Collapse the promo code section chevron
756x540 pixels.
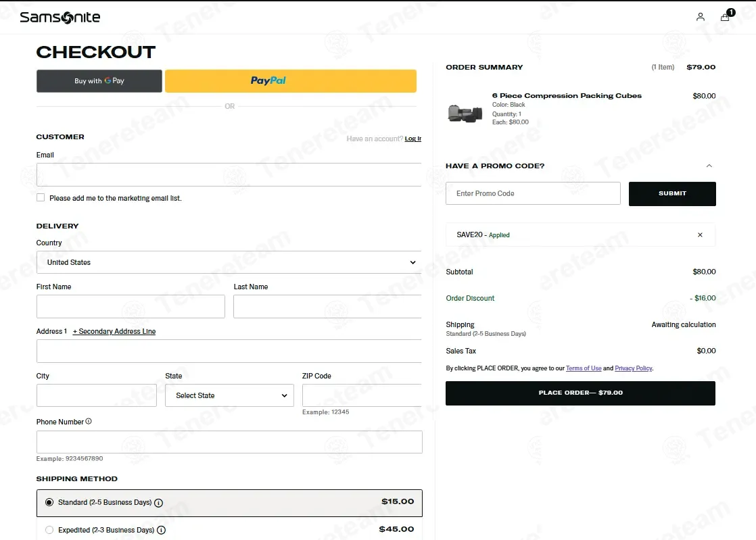pyautogui.click(x=709, y=166)
